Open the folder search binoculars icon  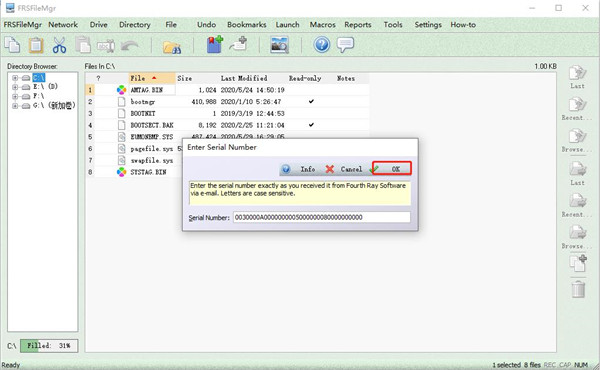click(172, 46)
